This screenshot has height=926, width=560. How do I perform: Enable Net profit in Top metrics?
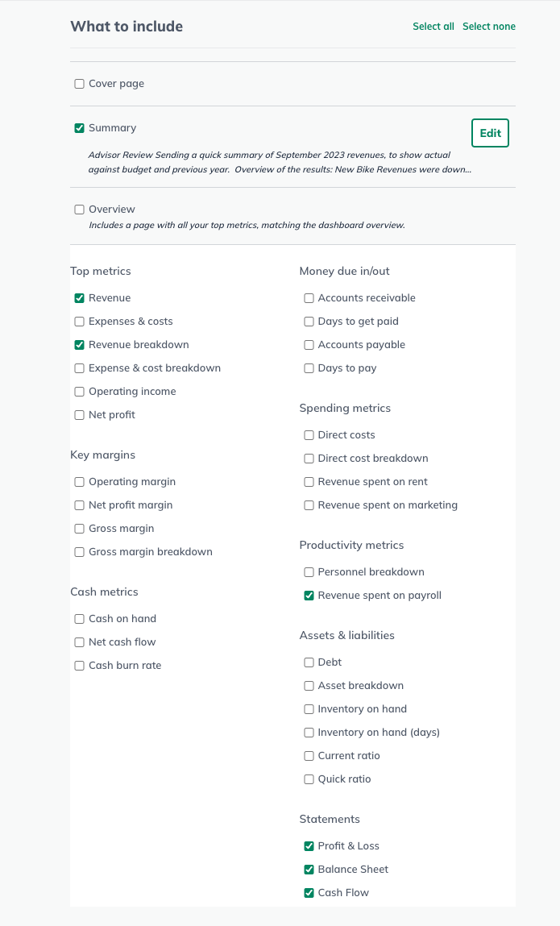tap(79, 414)
